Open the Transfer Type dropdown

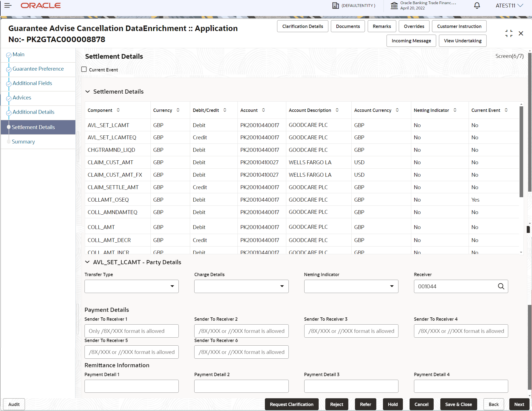172,286
